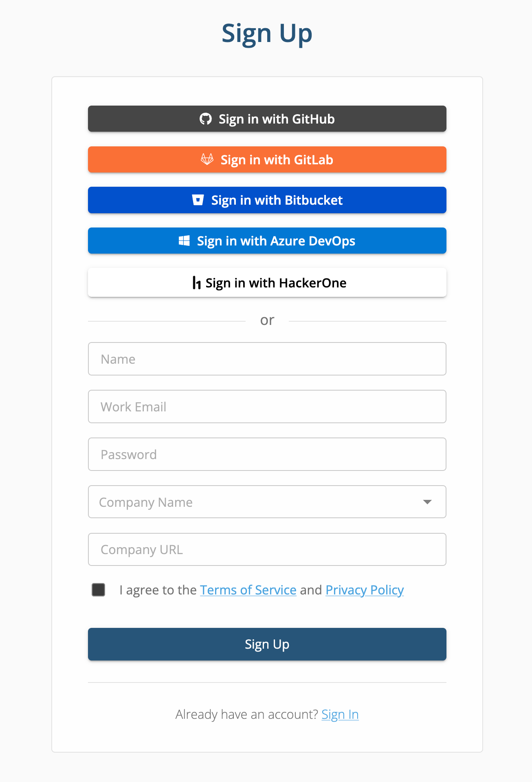The width and height of the screenshot is (532, 782).
Task: Click the GitLab fox logo icon
Action: 207,159
